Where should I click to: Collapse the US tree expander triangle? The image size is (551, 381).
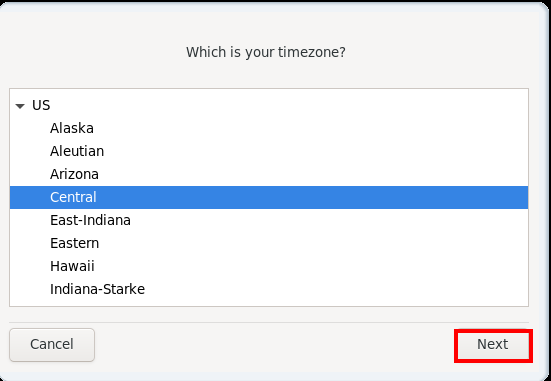(x=20, y=106)
